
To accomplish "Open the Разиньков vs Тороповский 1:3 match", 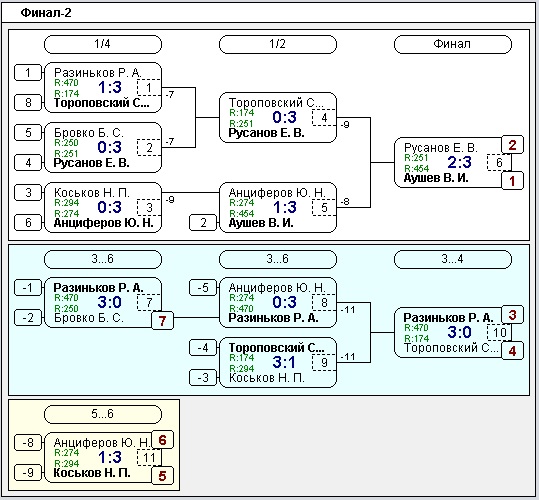I will pyautogui.click(x=103, y=88).
